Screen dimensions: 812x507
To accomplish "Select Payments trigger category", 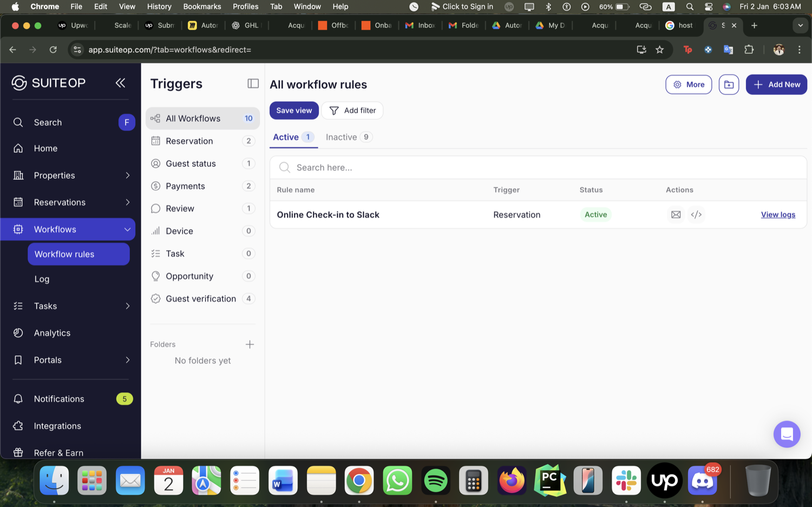I will (202, 186).
